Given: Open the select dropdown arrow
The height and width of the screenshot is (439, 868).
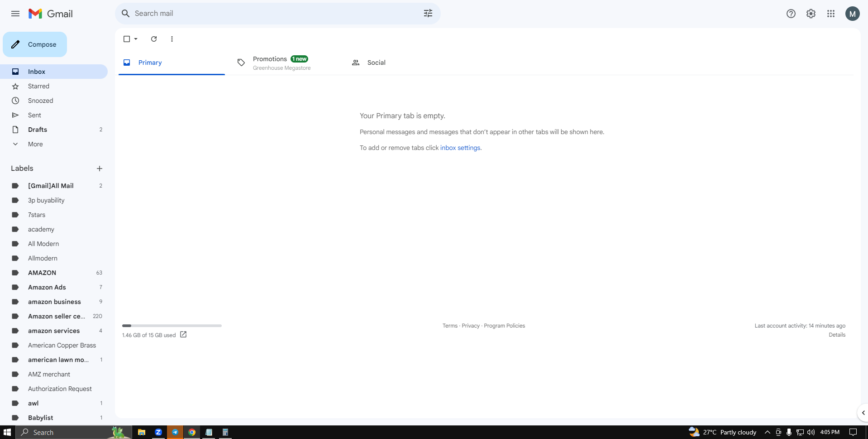Looking at the screenshot, I should pyautogui.click(x=136, y=39).
